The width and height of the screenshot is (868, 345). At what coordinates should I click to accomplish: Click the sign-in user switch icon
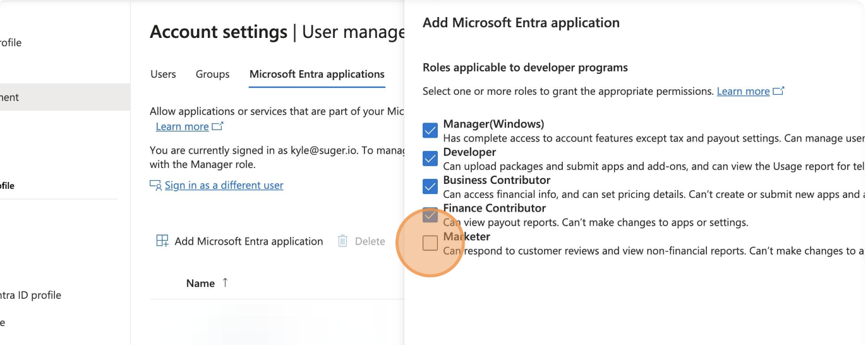[x=155, y=185]
